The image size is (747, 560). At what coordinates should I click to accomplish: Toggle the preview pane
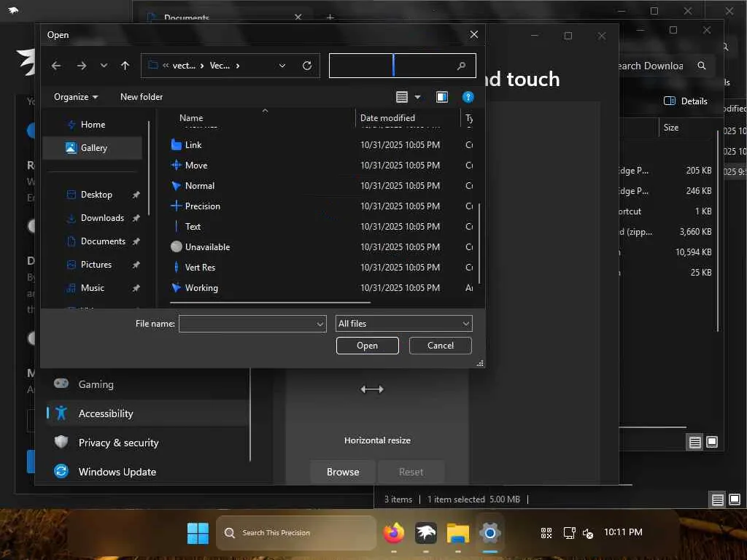click(x=442, y=97)
